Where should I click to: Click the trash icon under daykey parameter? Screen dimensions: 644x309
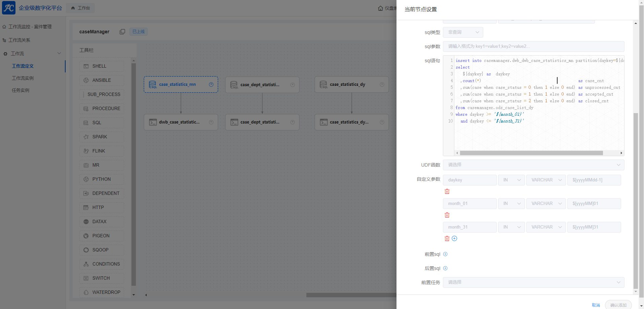pyautogui.click(x=447, y=192)
